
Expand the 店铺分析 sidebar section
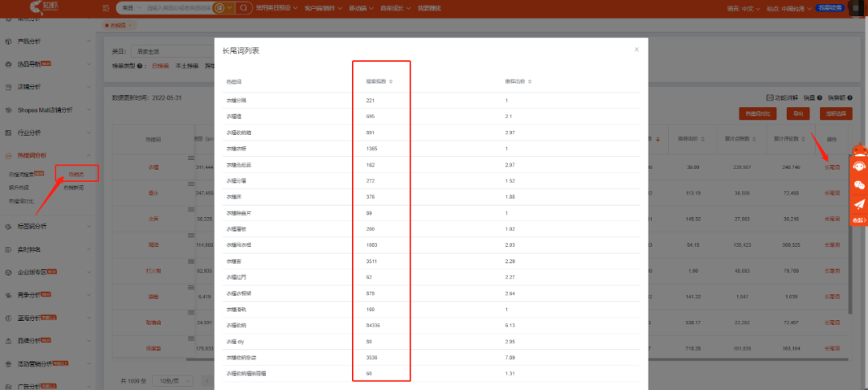pos(88,87)
